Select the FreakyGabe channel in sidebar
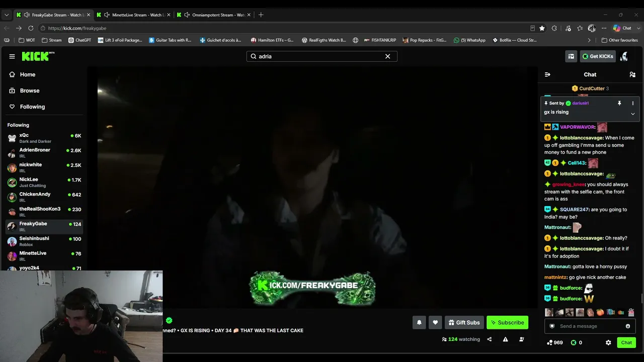 point(44,226)
